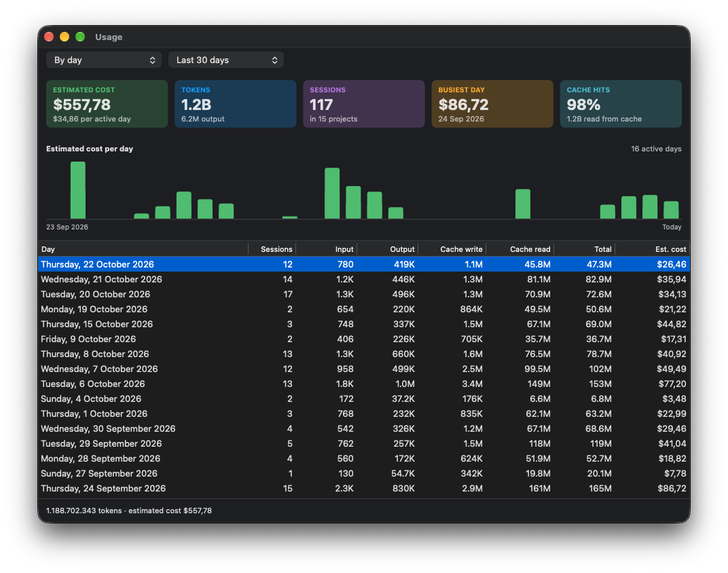Click the rightmost chart bar above Today
Screen dimensions: 728x573
click(671, 210)
